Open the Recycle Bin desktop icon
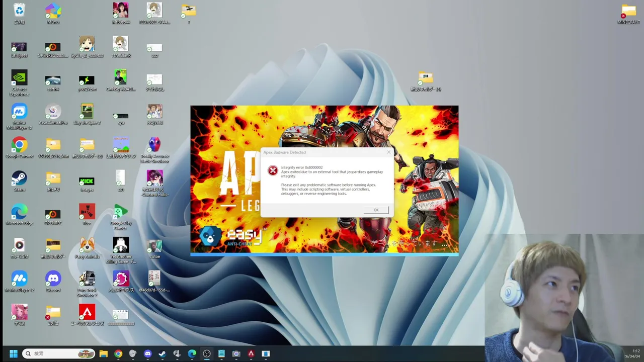Image resolution: width=644 pixels, height=362 pixels. pyautogui.click(x=19, y=14)
